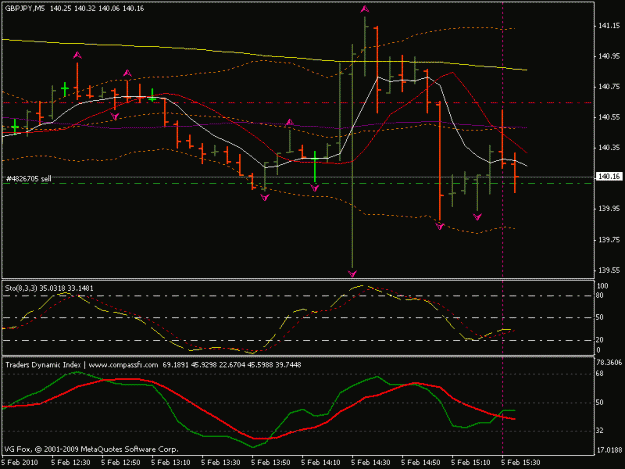Click the 5 Feb 14:30 time label
The image size is (625, 469).
pyautogui.click(x=370, y=463)
